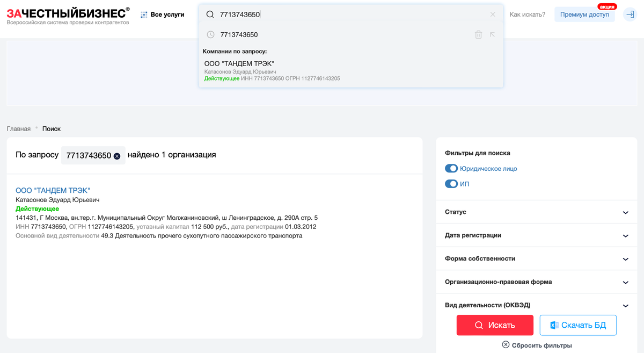Expand the Дата регистрации filter
Image resolution: width=644 pixels, height=353 pixels.
tap(537, 235)
